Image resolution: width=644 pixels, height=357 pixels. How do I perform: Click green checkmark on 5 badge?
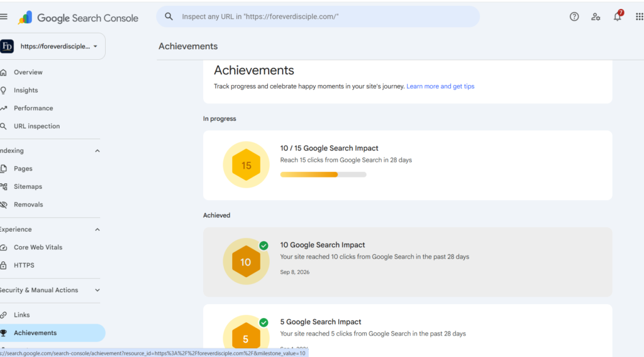click(x=264, y=322)
